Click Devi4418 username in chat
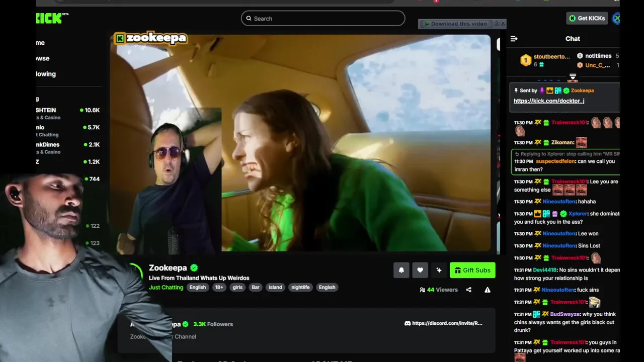Screen dimensions: 644x362 coord(545,270)
